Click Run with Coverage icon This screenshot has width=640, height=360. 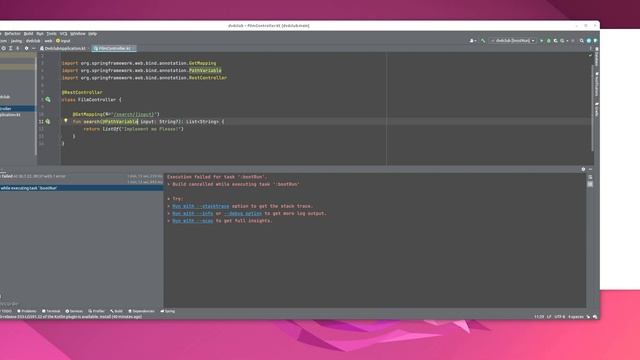pos(555,41)
